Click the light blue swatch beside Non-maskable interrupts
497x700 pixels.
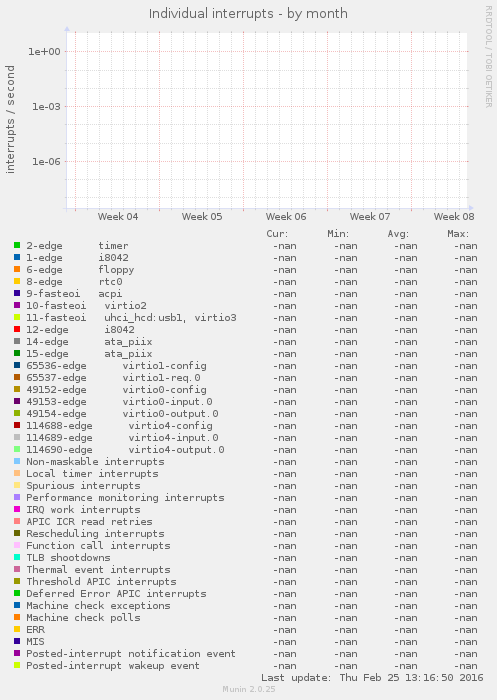pos(17,461)
